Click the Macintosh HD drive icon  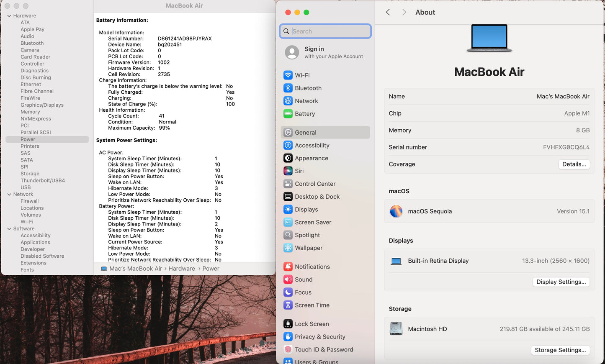[396, 329]
